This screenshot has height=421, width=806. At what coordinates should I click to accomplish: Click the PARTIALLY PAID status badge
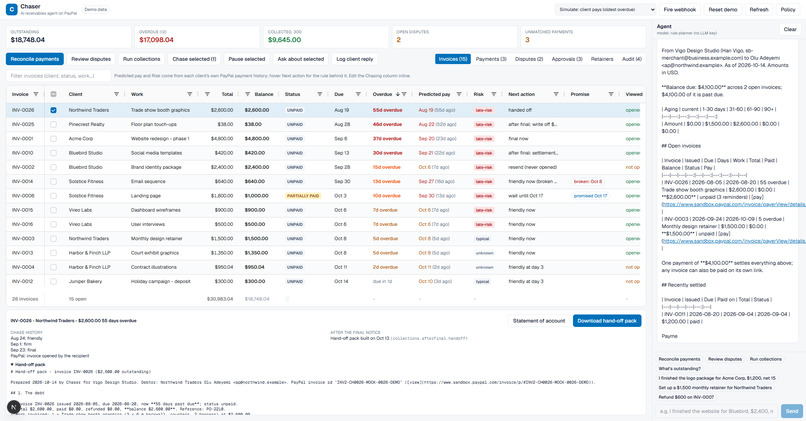coord(303,196)
